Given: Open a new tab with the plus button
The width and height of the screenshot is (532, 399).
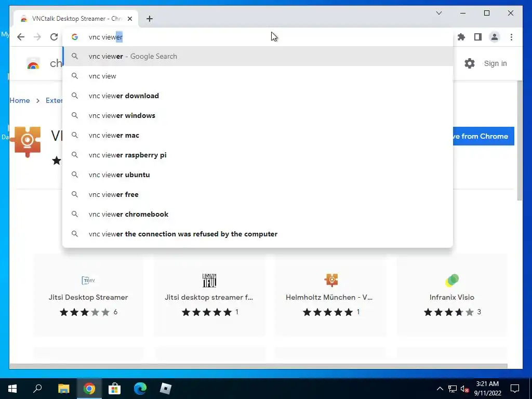Looking at the screenshot, I should click(149, 19).
